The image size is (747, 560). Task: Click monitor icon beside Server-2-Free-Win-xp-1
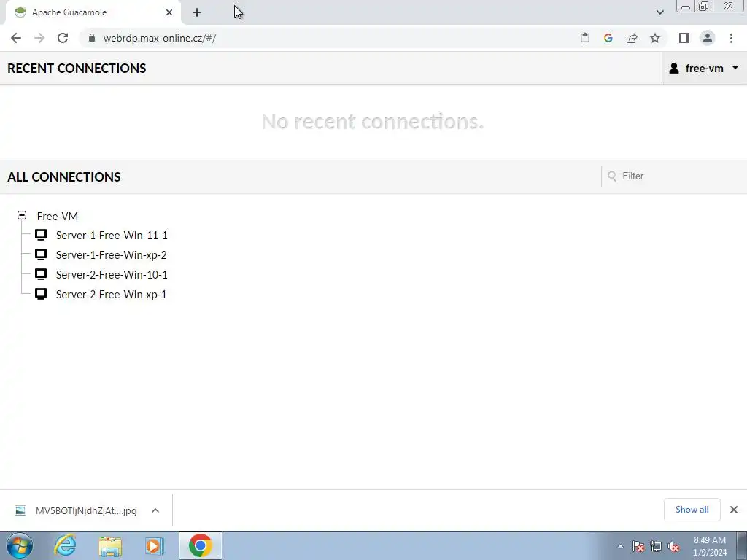point(41,294)
